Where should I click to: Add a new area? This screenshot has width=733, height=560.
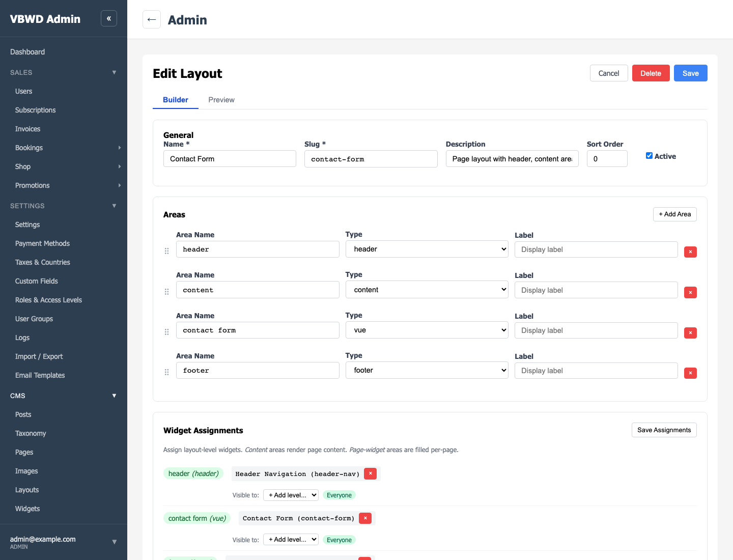674,214
